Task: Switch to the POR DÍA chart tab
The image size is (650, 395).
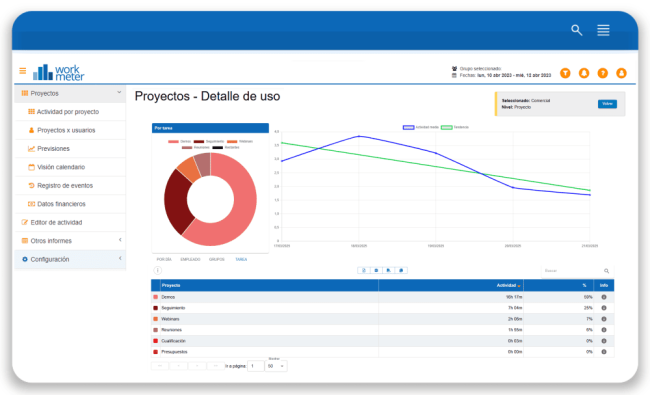Action: [x=164, y=259]
